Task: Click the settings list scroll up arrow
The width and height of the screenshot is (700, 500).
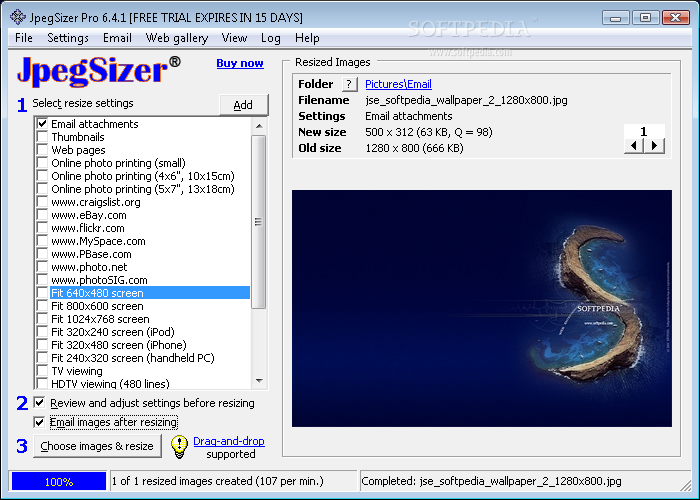Action: [x=259, y=125]
